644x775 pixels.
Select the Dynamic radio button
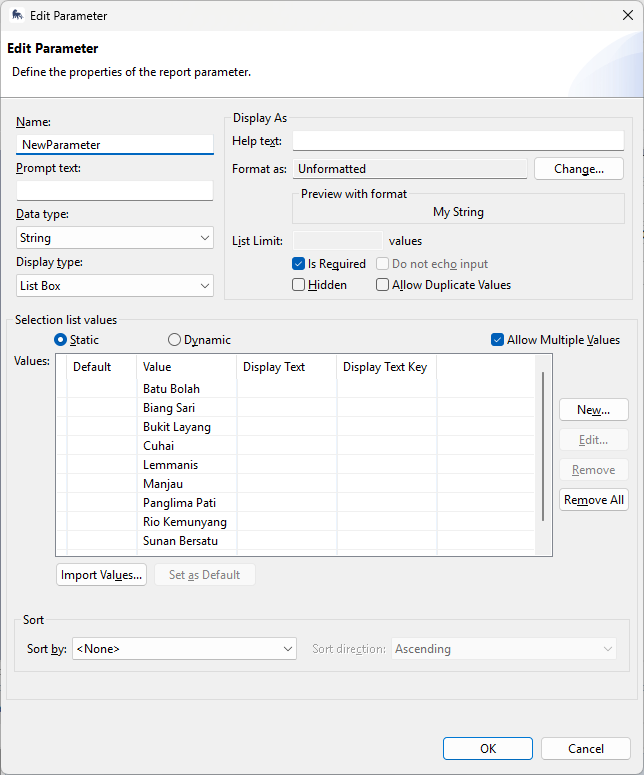coord(175,340)
